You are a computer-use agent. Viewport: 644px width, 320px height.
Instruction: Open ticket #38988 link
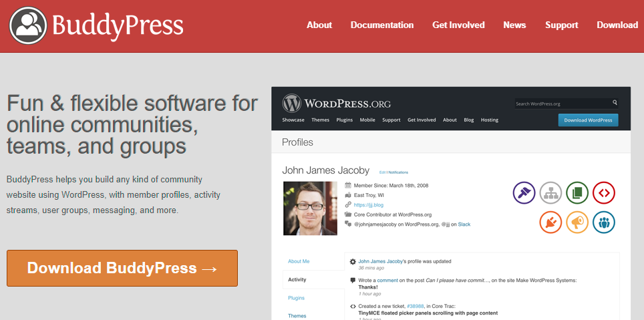pyautogui.click(x=416, y=306)
